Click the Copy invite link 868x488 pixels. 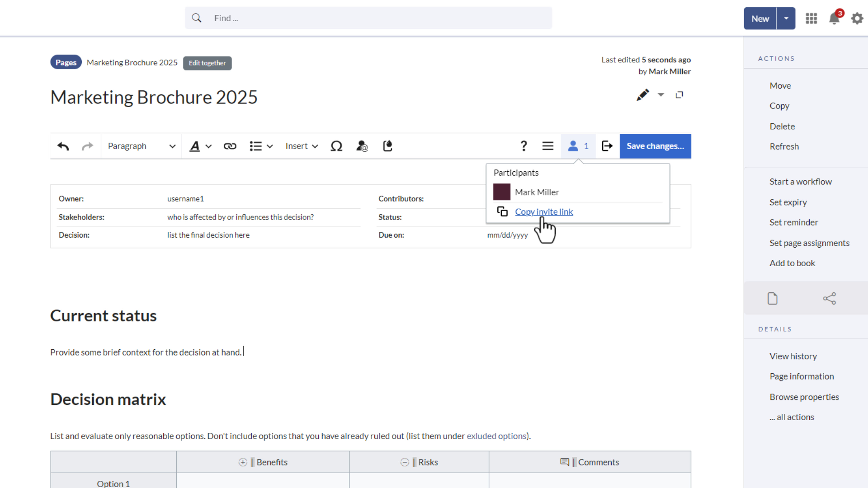coord(544,211)
